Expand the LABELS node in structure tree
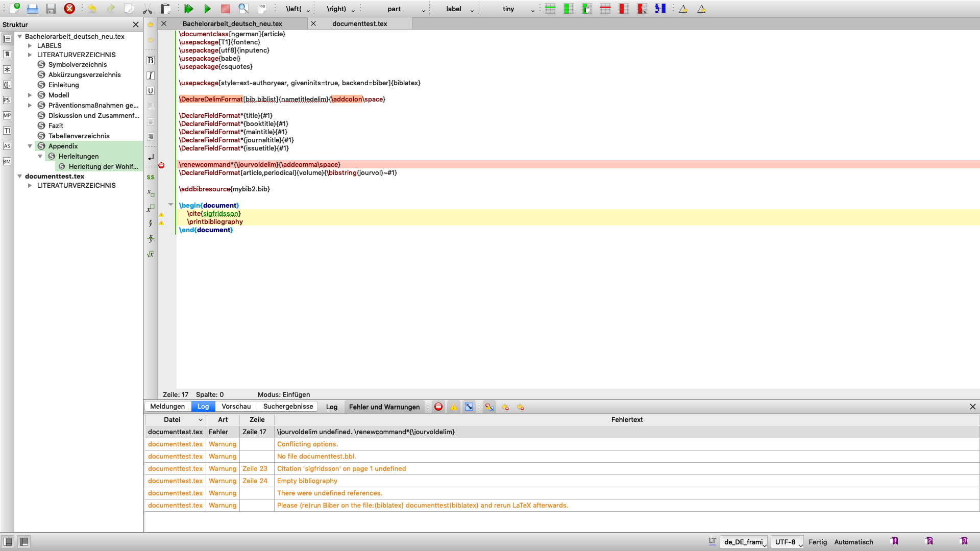Image resolution: width=980 pixels, height=551 pixels. (30, 45)
